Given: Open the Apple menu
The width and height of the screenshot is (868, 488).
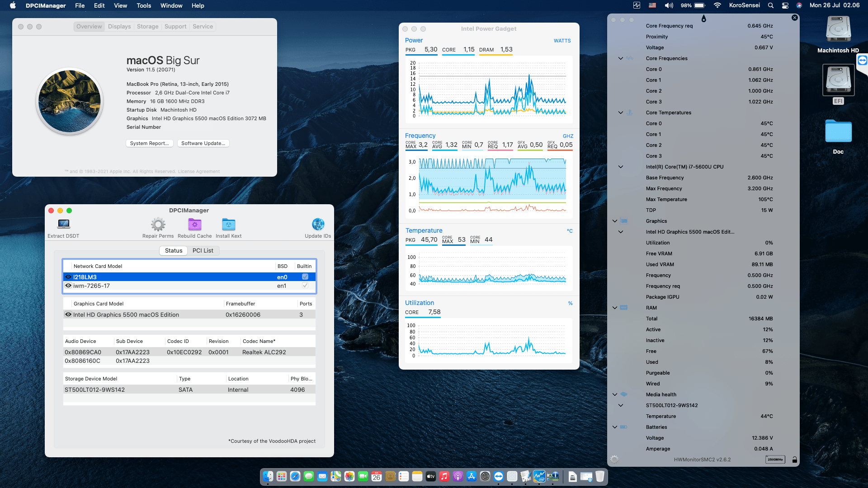Looking at the screenshot, I should [x=13, y=5].
